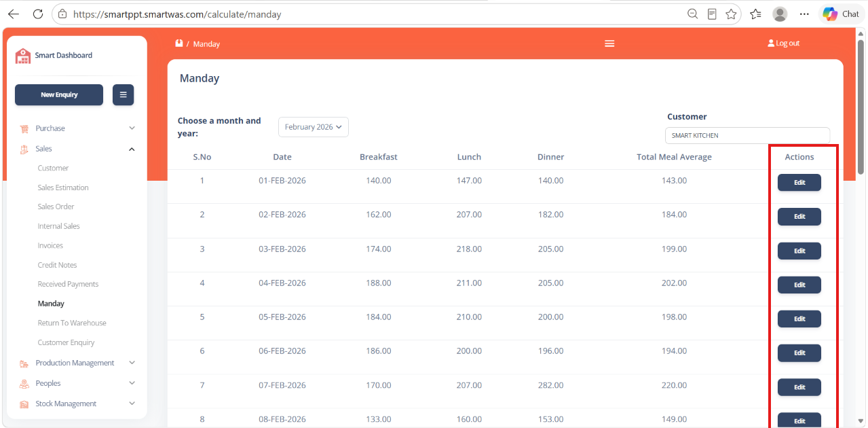Click the Stock Management icon
868x428 pixels.
point(24,404)
